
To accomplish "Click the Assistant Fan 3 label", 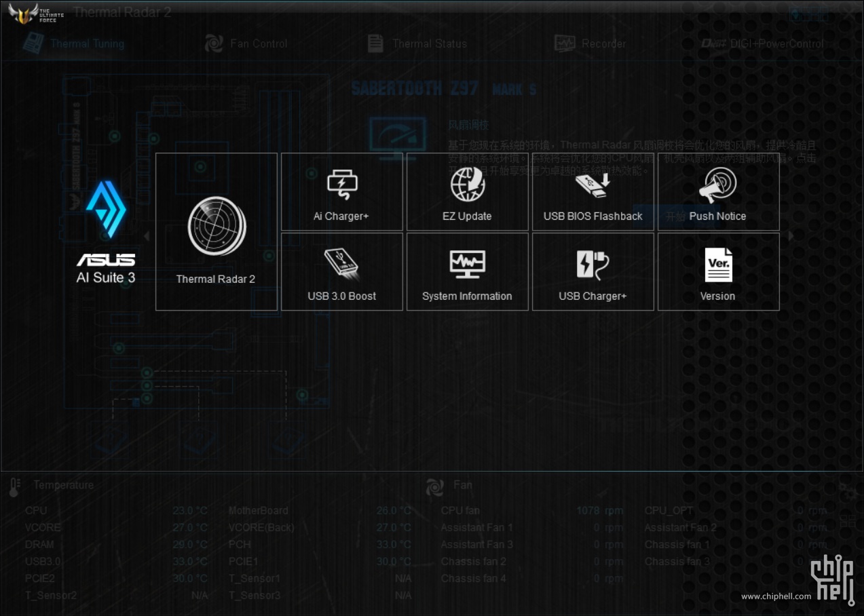I will click(477, 544).
